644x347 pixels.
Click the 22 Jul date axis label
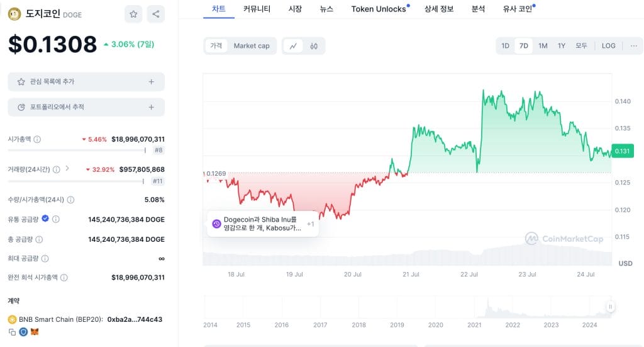click(469, 274)
